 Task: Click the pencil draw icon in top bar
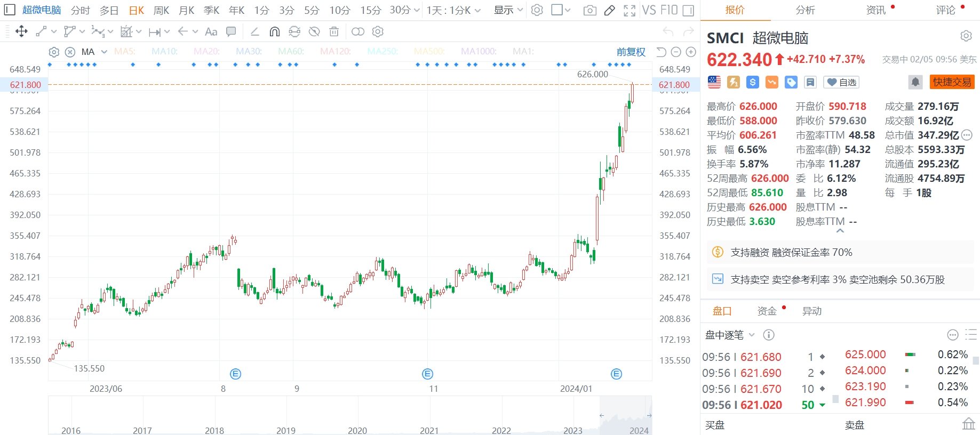(609, 10)
